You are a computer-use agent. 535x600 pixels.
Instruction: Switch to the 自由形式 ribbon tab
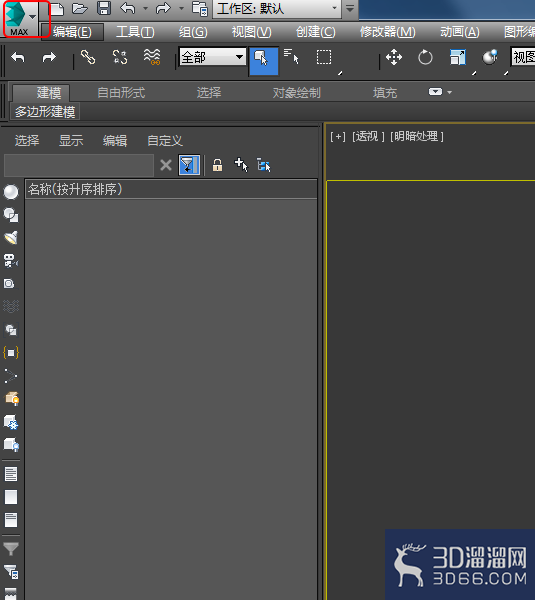click(121, 93)
